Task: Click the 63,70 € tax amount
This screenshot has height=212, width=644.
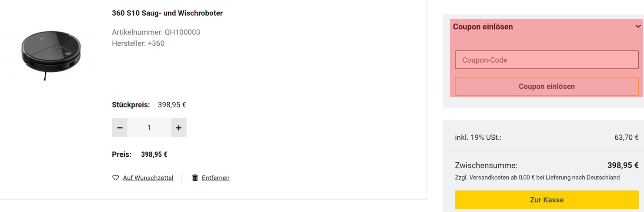Action: [x=627, y=138]
